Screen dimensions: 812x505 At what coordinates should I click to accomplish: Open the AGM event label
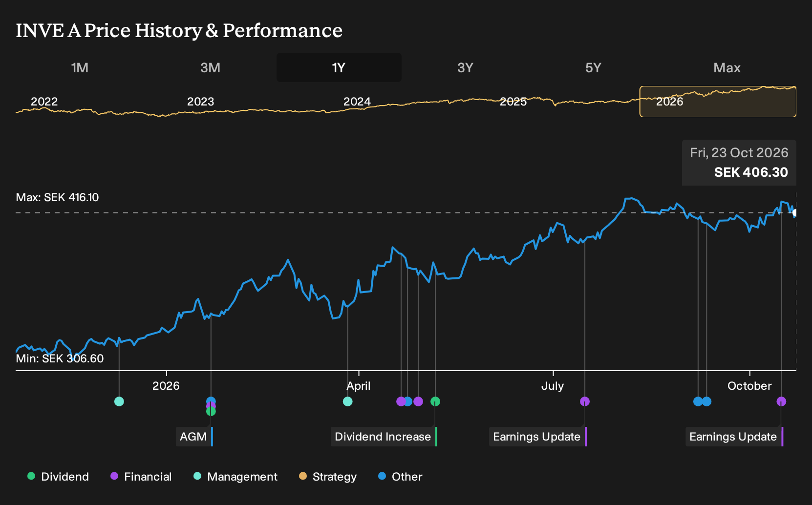[x=194, y=437]
